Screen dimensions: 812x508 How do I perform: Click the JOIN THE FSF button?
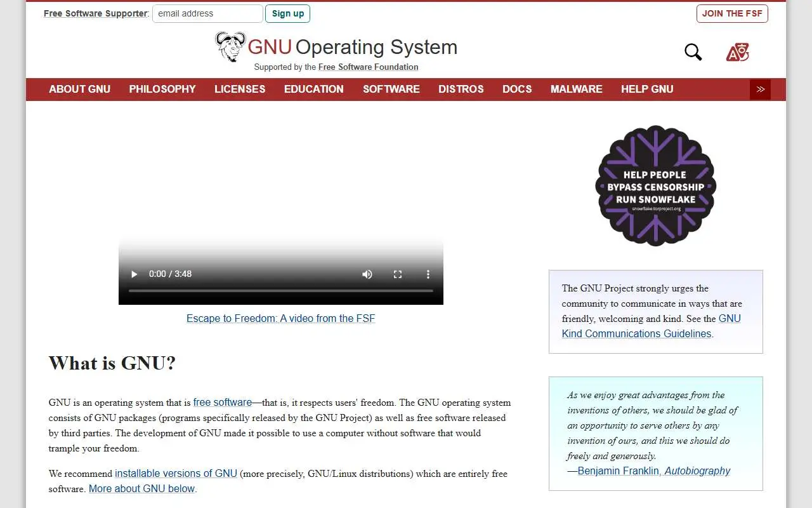tap(732, 13)
